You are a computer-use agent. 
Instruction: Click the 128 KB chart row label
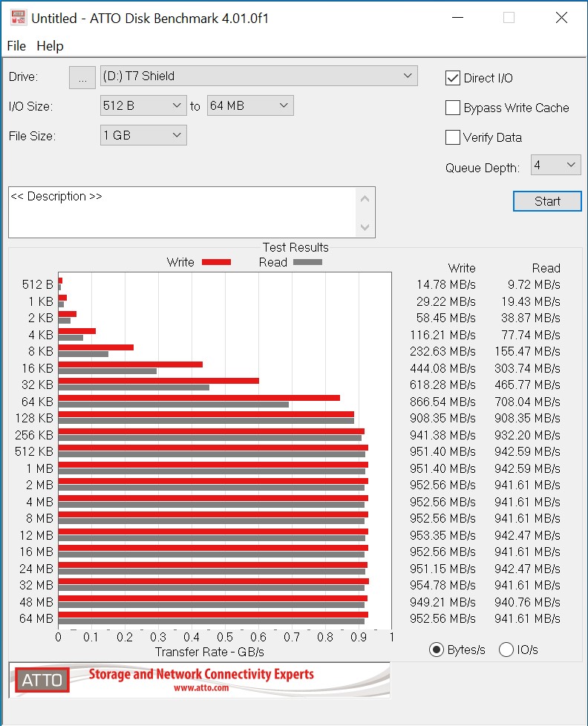[x=34, y=418]
